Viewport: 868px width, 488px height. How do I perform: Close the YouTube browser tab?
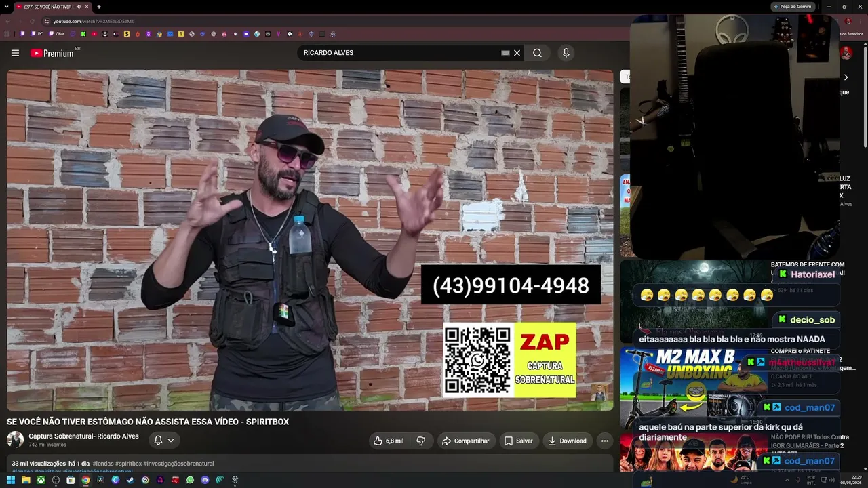[87, 7]
